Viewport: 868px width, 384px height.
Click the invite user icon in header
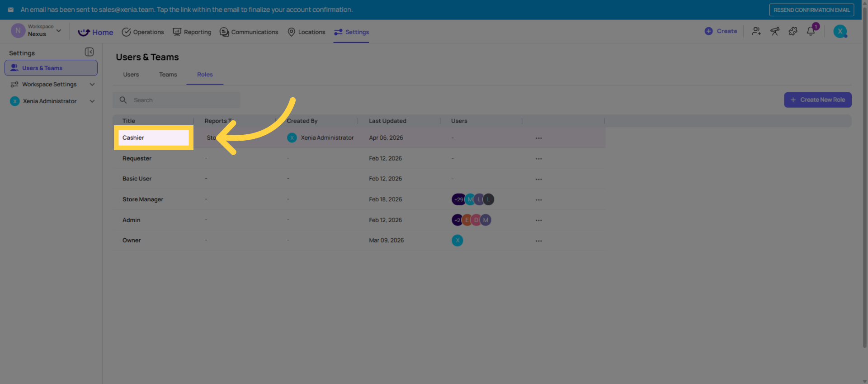(756, 31)
